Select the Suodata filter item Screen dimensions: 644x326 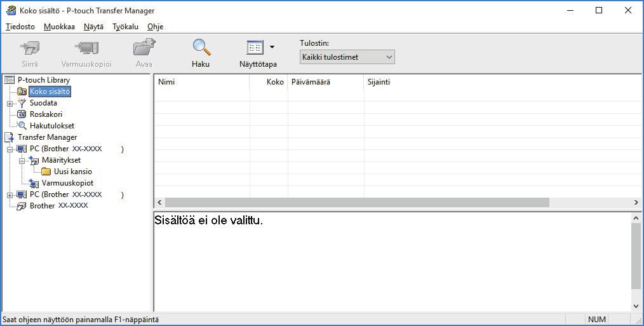tap(43, 103)
